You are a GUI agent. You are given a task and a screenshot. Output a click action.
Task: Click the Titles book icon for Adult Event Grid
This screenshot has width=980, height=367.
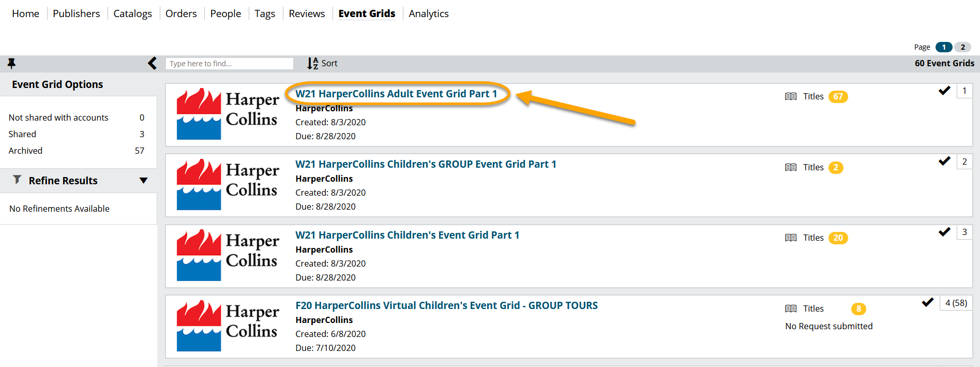point(790,97)
